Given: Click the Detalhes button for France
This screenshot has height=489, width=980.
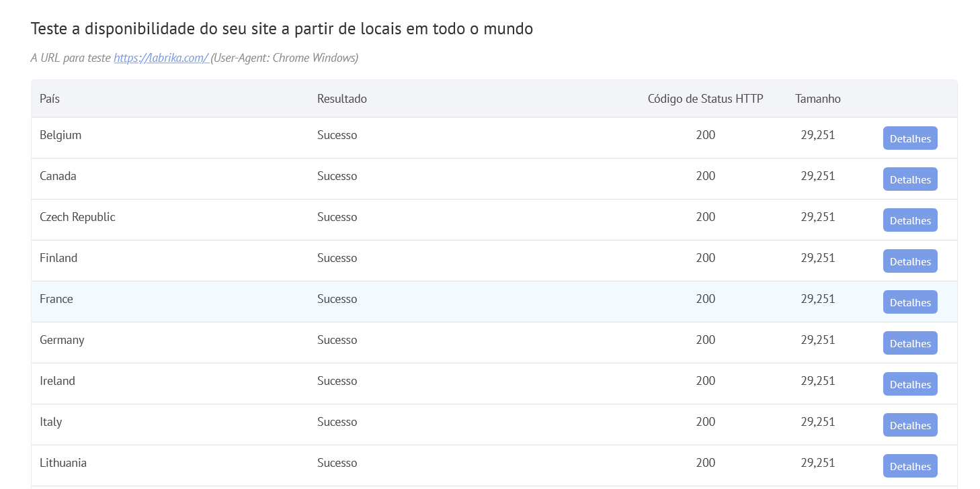Looking at the screenshot, I should [909, 302].
